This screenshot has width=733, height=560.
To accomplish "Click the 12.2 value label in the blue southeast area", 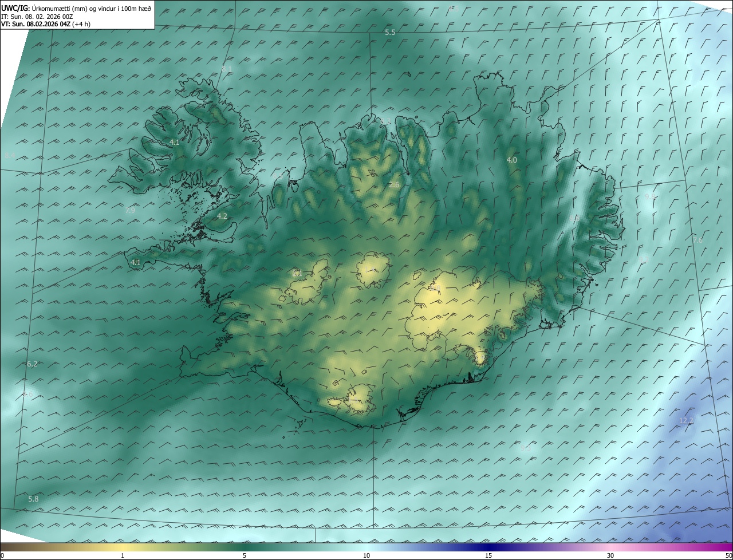I will (x=686, y=421).
